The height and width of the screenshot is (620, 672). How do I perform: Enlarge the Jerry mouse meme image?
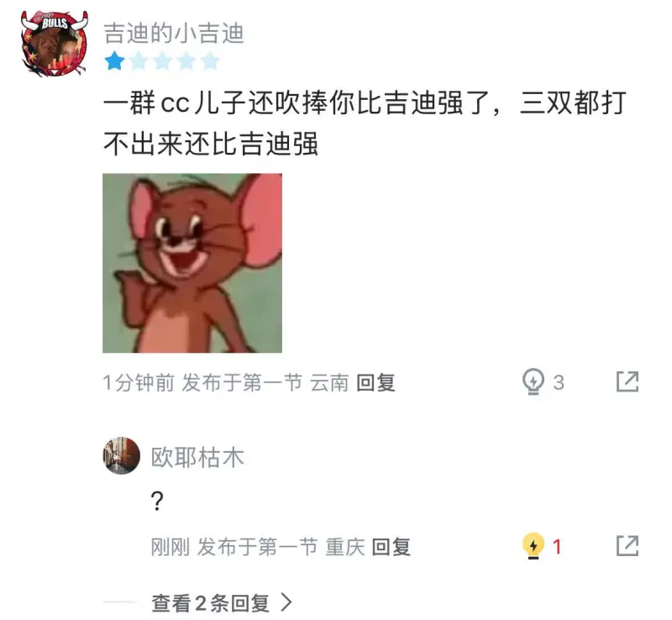pos(192,263)
